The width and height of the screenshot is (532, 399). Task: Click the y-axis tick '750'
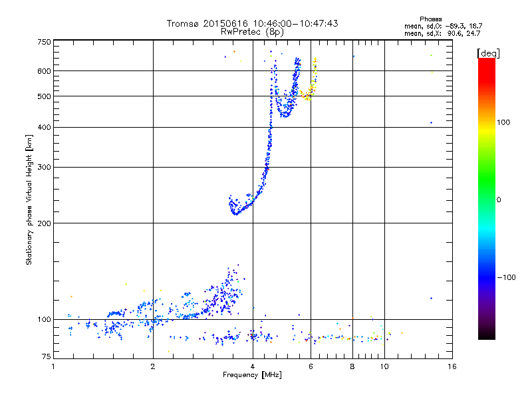45,42
